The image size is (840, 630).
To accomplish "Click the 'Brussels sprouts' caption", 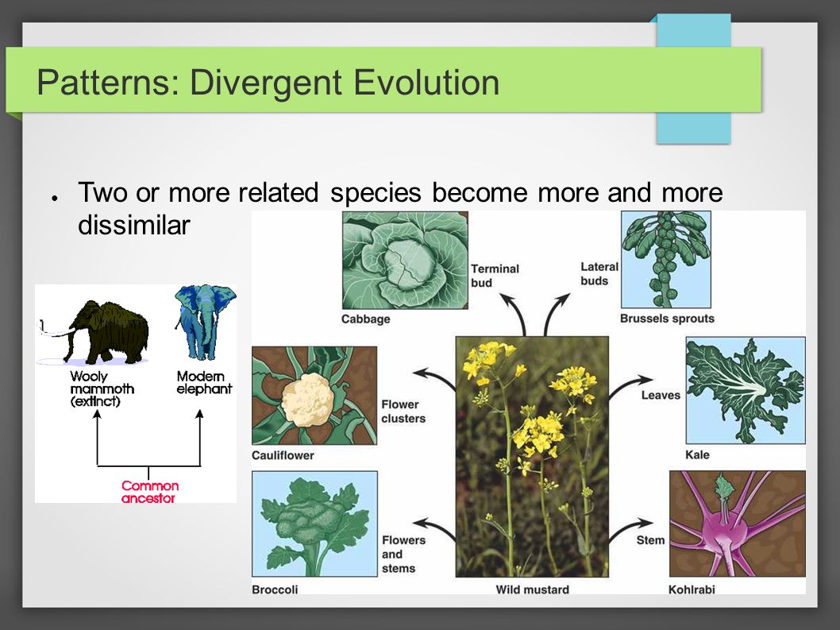I will tap(667, 319).
